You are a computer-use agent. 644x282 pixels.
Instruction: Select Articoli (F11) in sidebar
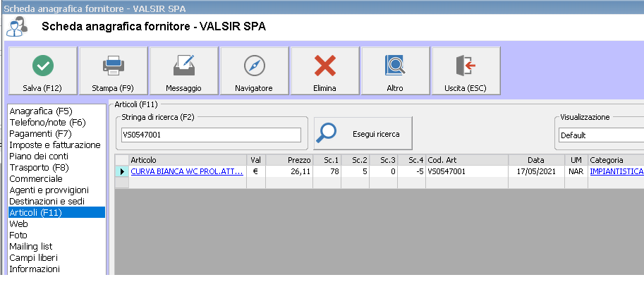(x=56, y=212)
